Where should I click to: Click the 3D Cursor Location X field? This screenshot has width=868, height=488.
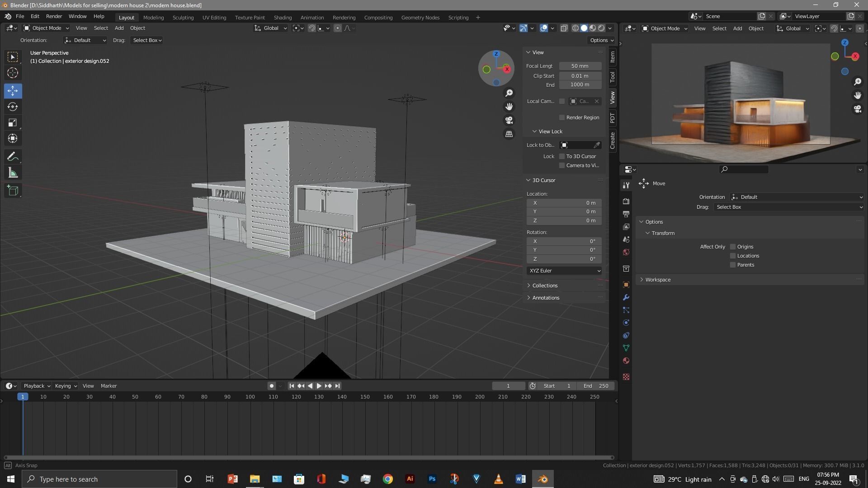(564, 203)
